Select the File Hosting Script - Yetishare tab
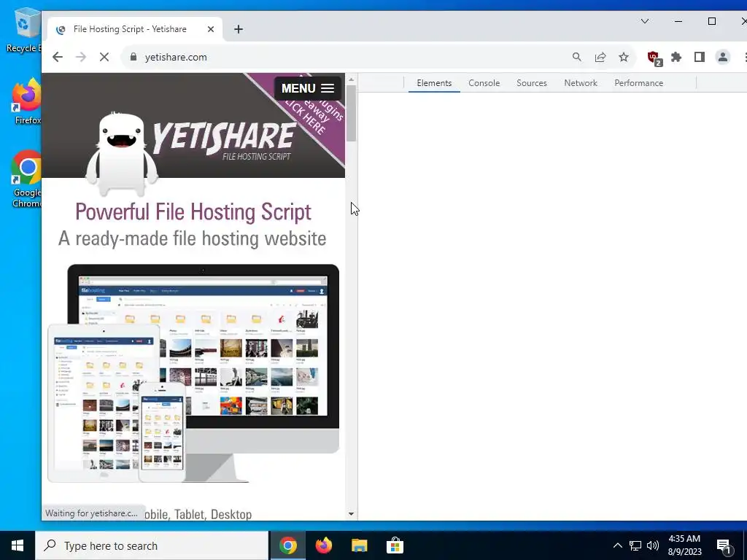Image resolution: width=747 pixels, height=560 pixels. pyautogui.click(x=135, y=29)
